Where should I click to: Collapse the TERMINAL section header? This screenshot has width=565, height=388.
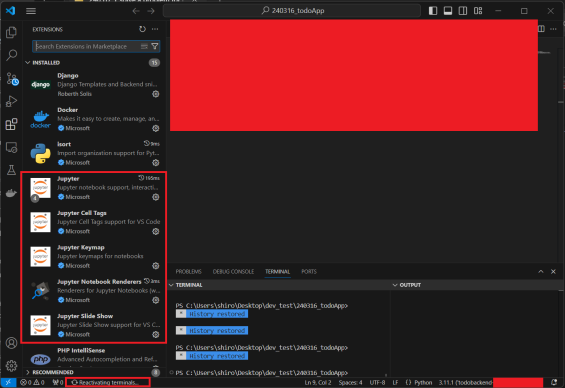(186, 285)
